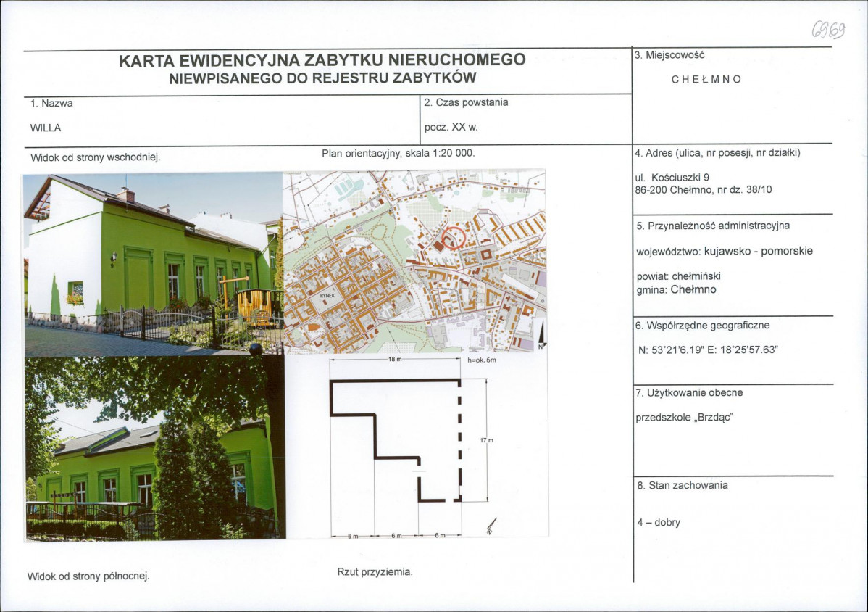This screenshot has height=612, width=868.
Task: Click caption 'Widok od strony północnej.'
Action: tap(88, 576)
